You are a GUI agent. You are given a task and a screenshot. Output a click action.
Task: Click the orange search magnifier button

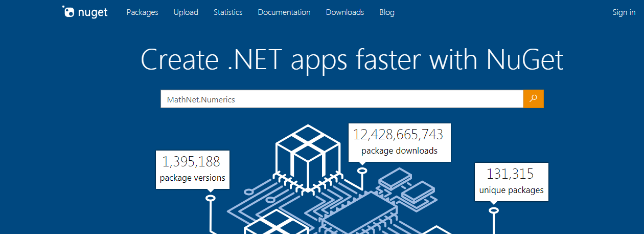[x=533, y=99]
